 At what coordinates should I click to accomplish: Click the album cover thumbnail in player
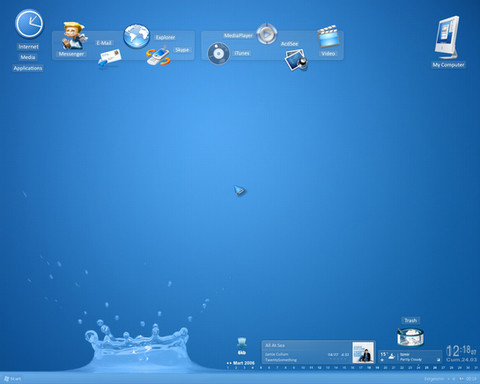coord(363,352)
